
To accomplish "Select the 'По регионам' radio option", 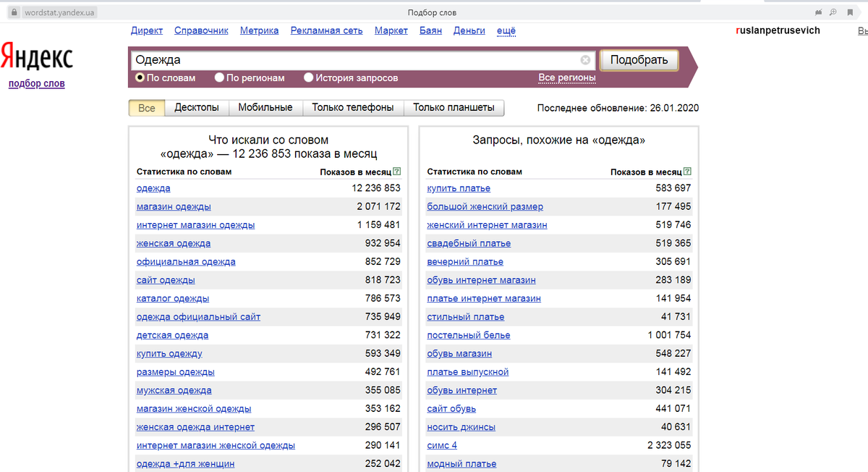I will pos(220,77).
